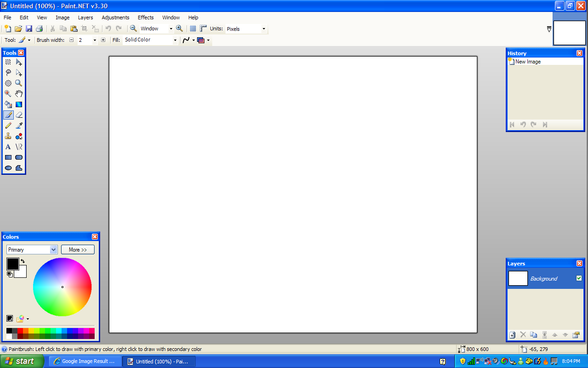Viewport: 588px width, 368px height.
Task: Select the Ellipse shape tool
Action: pos(8,168)
